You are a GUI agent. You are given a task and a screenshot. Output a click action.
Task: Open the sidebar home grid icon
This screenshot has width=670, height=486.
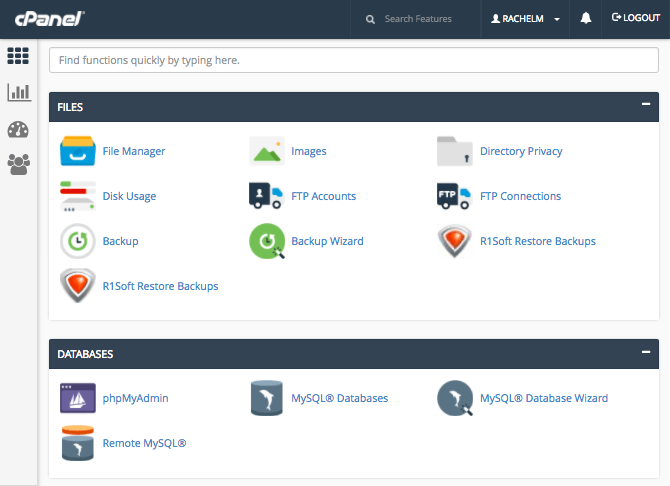pyautogui.click(x=18, y=56)
